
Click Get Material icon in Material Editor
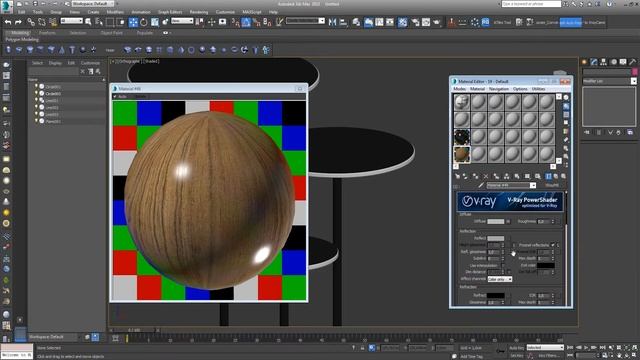click(457, 176)
